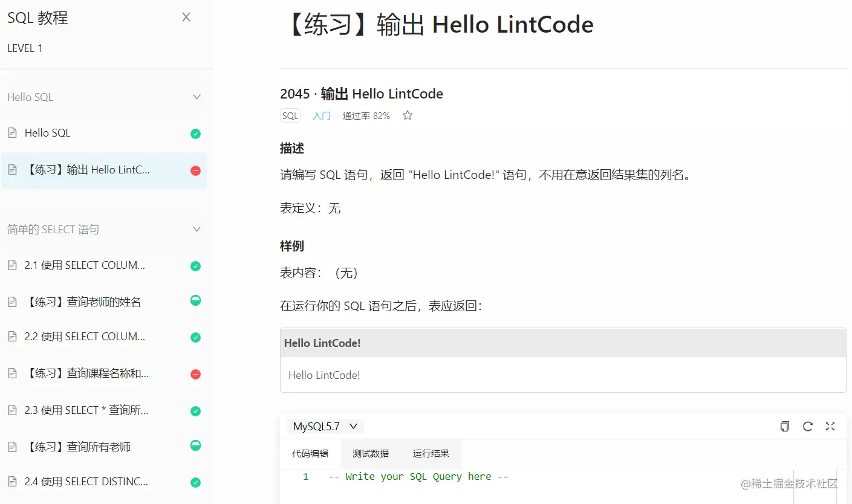Close the SQL 教程 sidebar panel
Image resolution: width=852 pixels, height=504 pixels.
pyautogui.click(x=186, y=18)
